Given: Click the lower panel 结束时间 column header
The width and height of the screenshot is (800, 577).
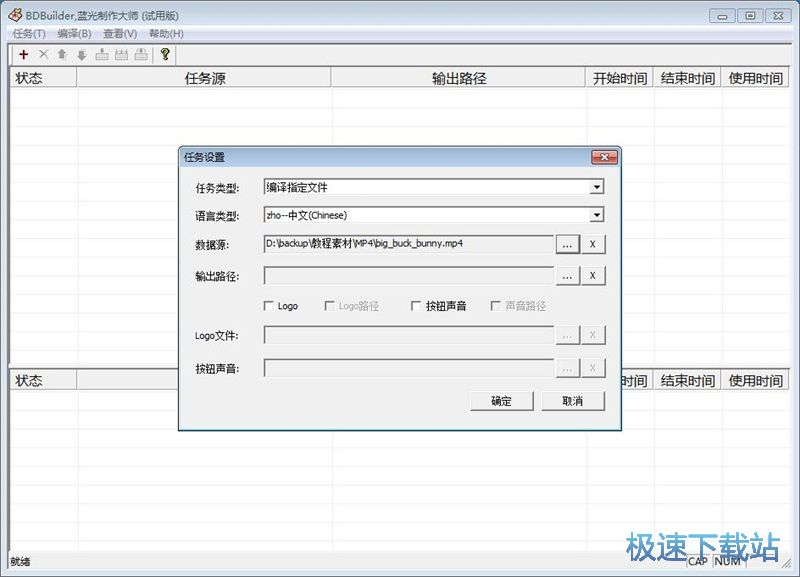Looking at the screenshot, I should (687, 380).
